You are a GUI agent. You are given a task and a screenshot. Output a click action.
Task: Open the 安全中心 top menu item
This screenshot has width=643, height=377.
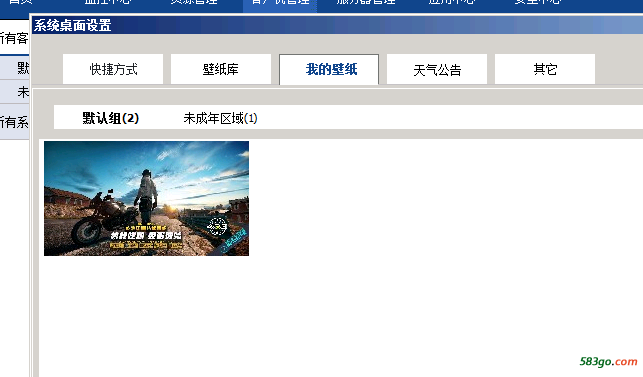pos(538,2)
